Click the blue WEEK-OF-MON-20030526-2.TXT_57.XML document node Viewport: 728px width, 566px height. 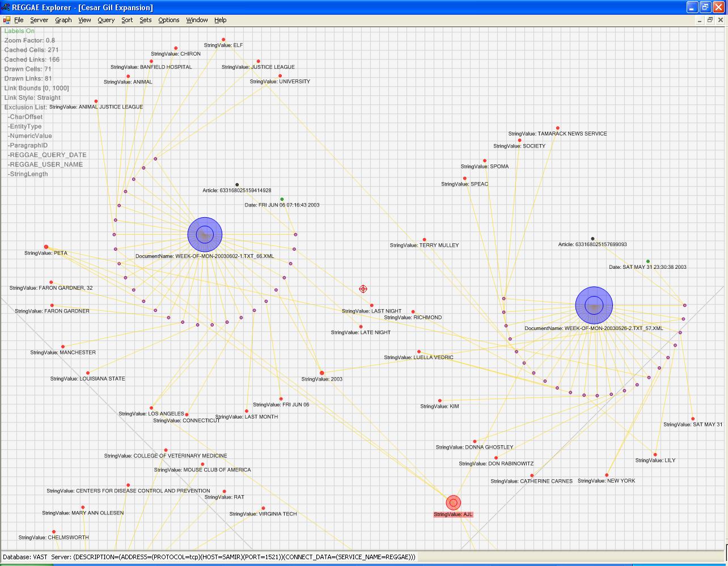pyautogui.click(x=594, y=305)
